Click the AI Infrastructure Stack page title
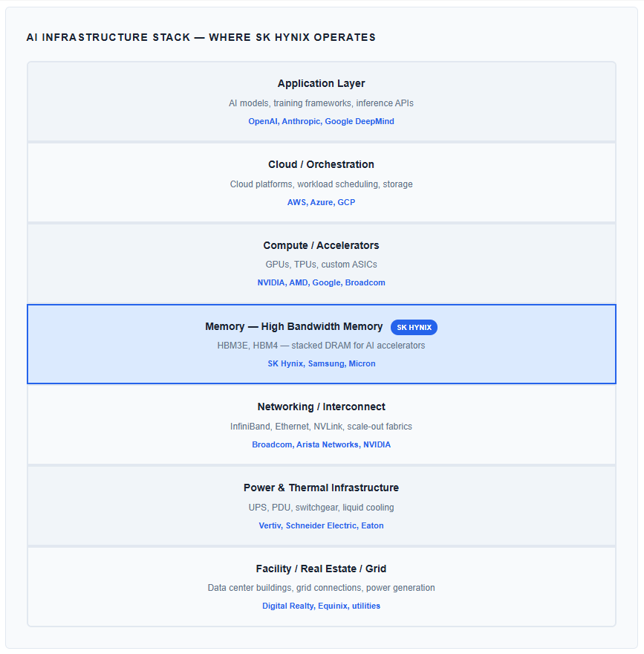The image size is (644, 654). (201, 38)
